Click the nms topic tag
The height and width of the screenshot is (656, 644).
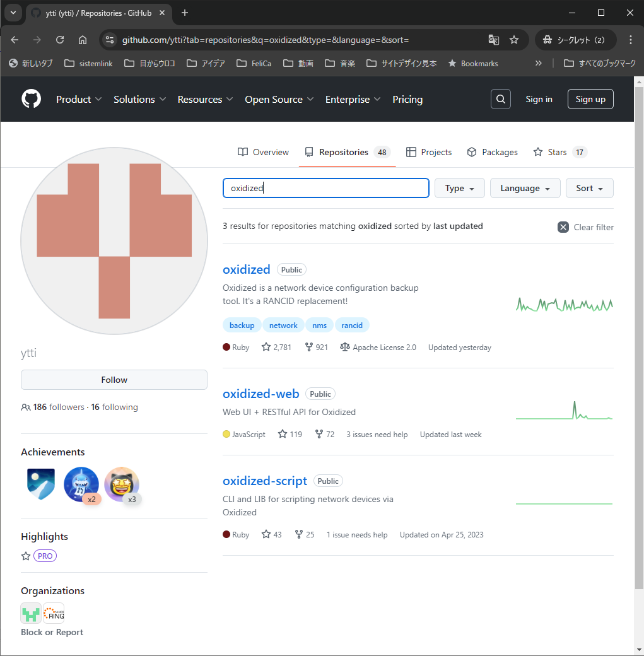point(319,325)
